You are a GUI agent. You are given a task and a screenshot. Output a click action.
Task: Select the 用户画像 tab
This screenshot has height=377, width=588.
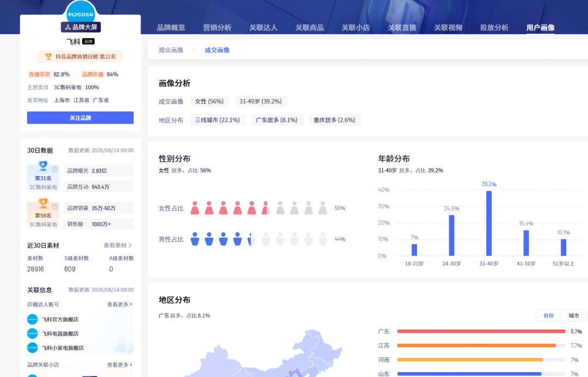tap(541, 27)
